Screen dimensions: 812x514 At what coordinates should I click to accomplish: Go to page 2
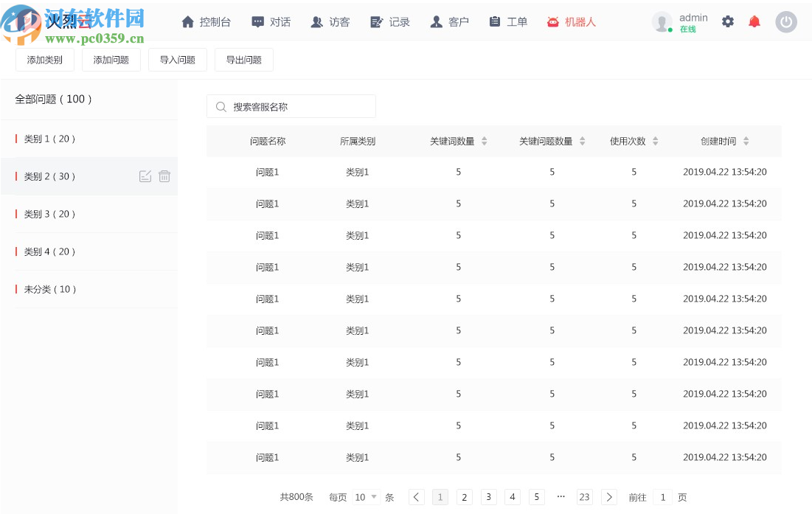pyautogui.click(x=465, y=497)
